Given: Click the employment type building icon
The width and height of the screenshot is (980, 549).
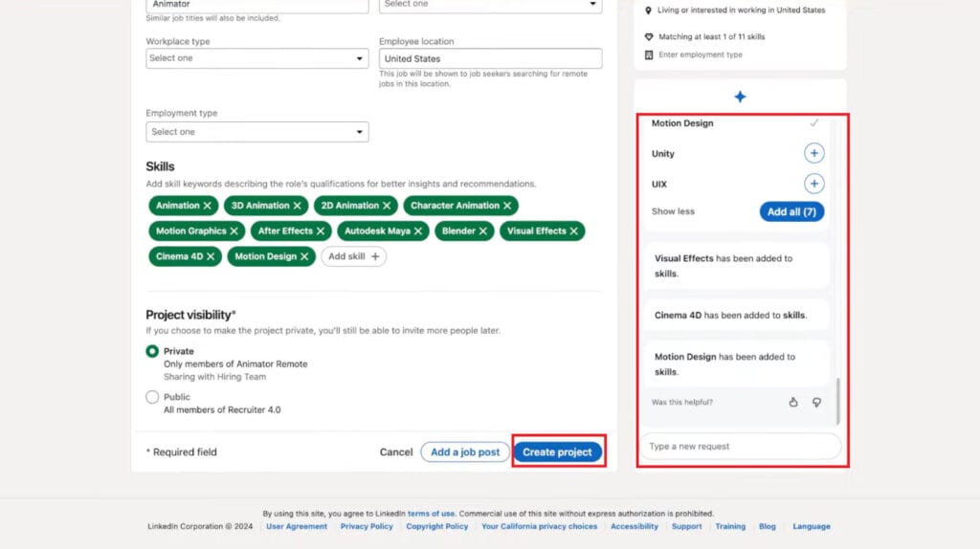Looking at the screenshot, I should tap(649, 55).
